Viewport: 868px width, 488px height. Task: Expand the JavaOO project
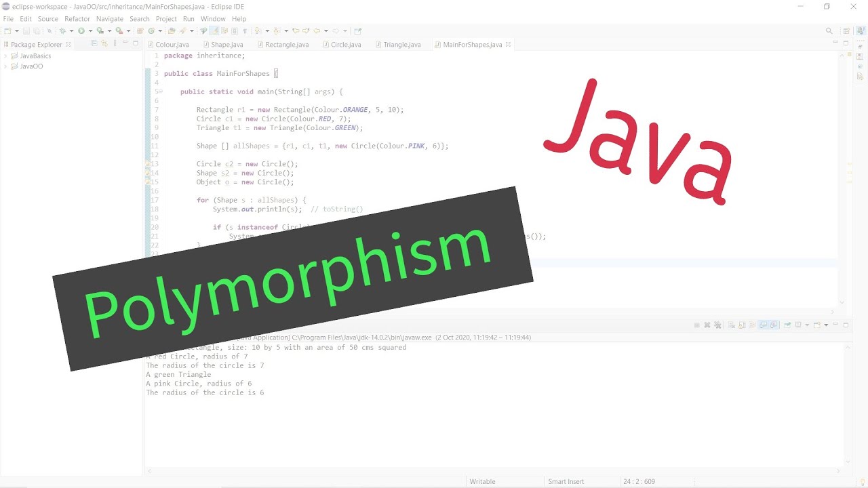pyautogui.click(x=5, y=66)
